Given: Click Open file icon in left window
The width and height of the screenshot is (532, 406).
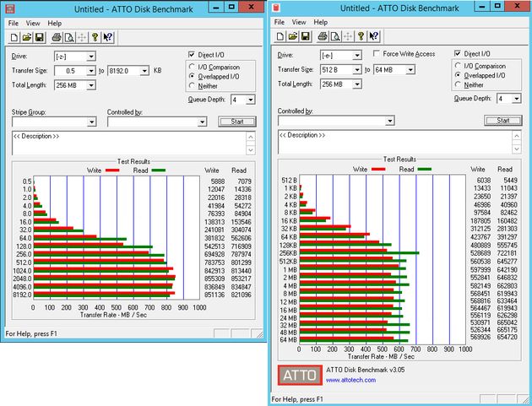Looking at the screenshot, I should 27,37.
